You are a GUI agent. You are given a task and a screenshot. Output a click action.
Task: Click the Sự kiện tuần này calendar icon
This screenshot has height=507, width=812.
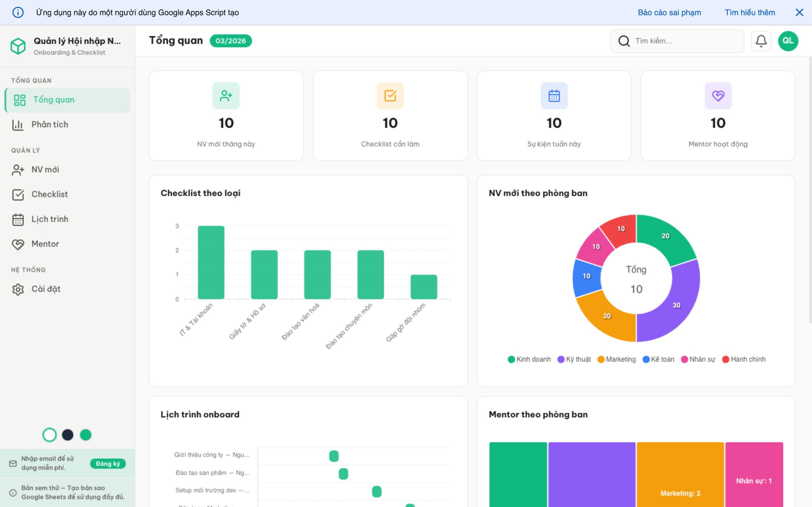(x=554, y=96)
